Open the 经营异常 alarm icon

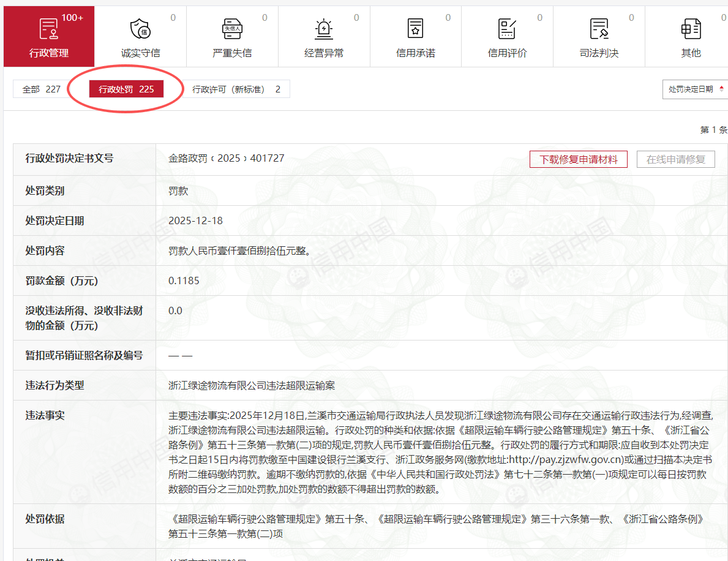coord(324,28)
